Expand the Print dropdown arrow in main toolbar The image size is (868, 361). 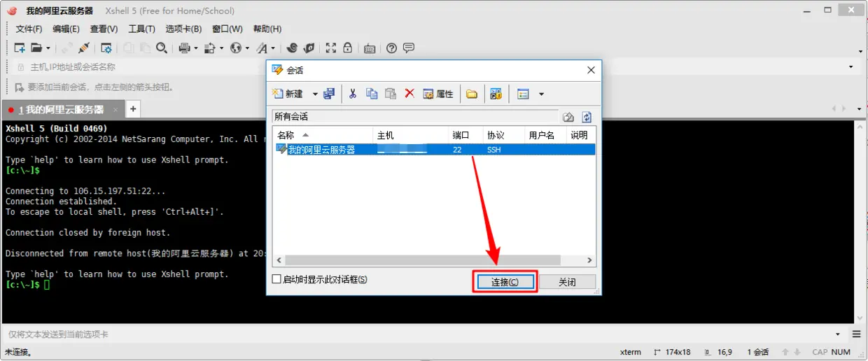[x=196, y=48]
